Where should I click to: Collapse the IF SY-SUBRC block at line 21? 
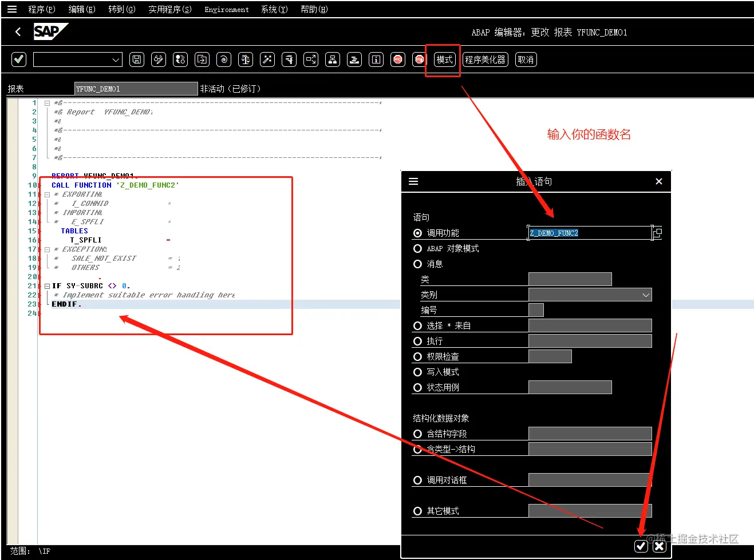tap(47, 286)
